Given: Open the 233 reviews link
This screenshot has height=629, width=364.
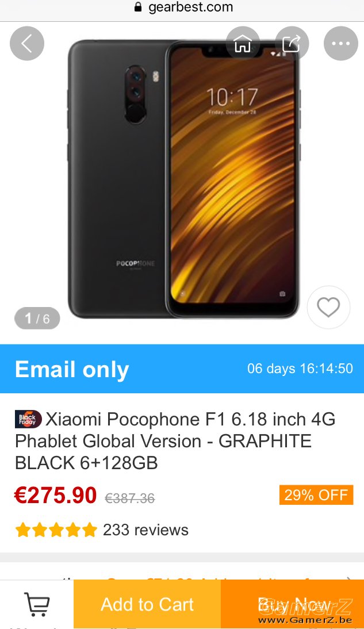Looking at the screenshot, I should click(145, 530).
